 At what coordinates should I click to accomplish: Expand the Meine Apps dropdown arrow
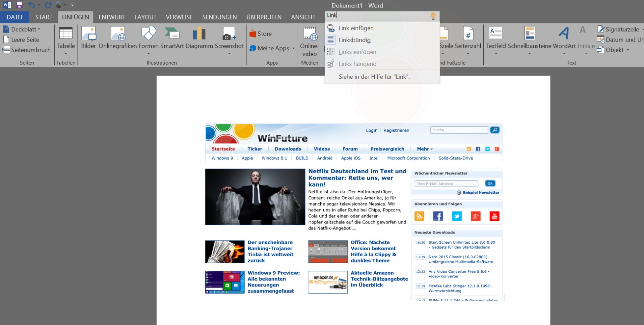293,48
